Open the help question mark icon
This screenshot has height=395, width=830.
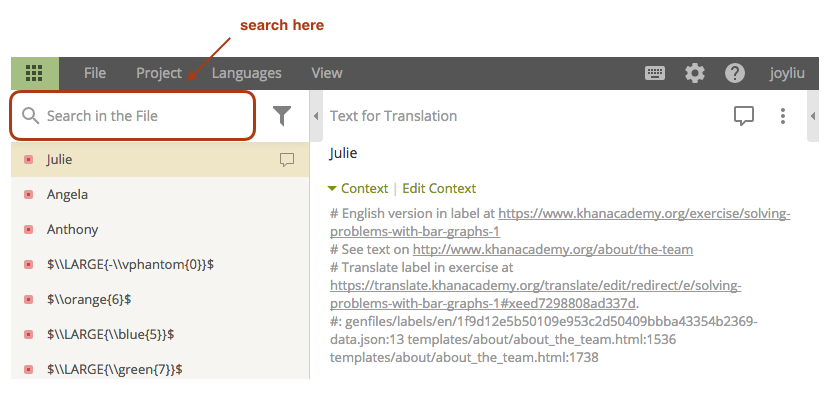click(x=735, y=73)
